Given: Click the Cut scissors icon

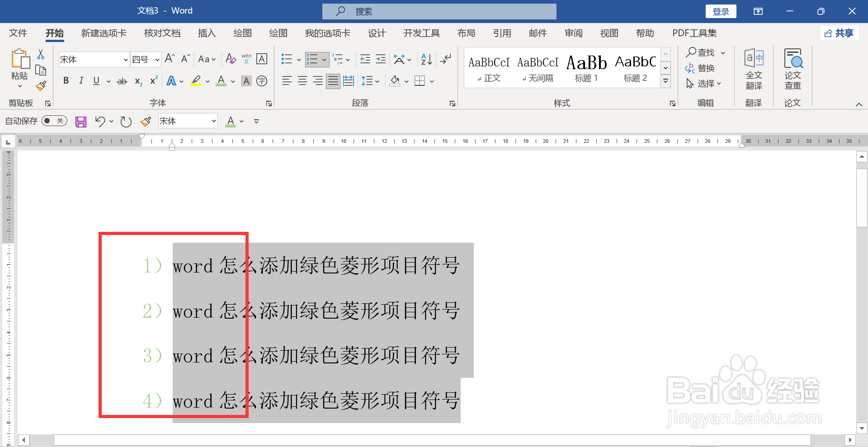Looking at the screenshot, I should pyautogui.click(x=41, y=54).
